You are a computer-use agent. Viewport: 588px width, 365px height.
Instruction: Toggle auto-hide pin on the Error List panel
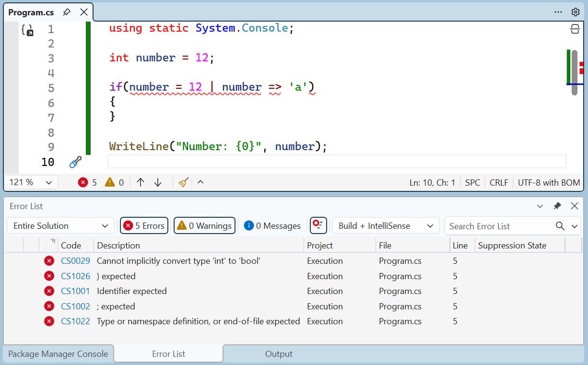557,206
